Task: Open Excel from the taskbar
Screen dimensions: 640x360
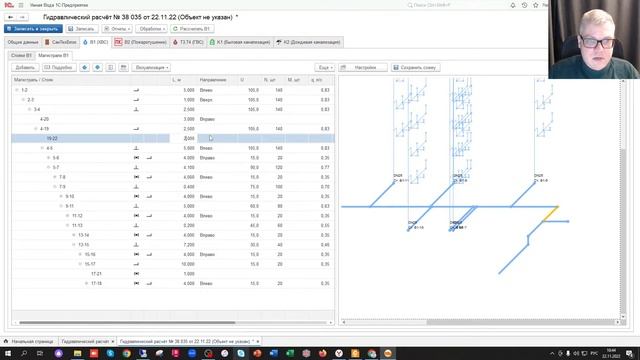Action: tap(290, 353)
